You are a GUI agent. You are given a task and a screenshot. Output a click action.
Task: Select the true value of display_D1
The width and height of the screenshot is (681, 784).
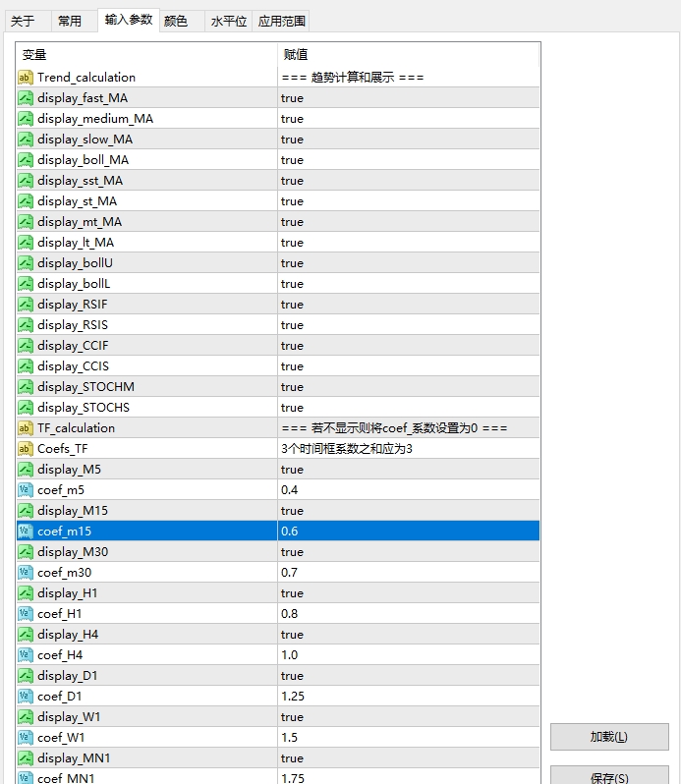[x=292, y=676]
